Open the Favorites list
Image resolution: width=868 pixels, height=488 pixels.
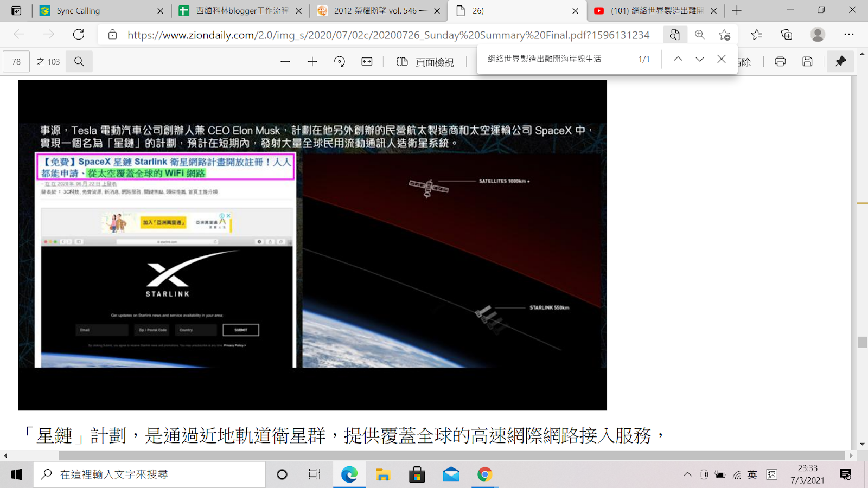757,35
